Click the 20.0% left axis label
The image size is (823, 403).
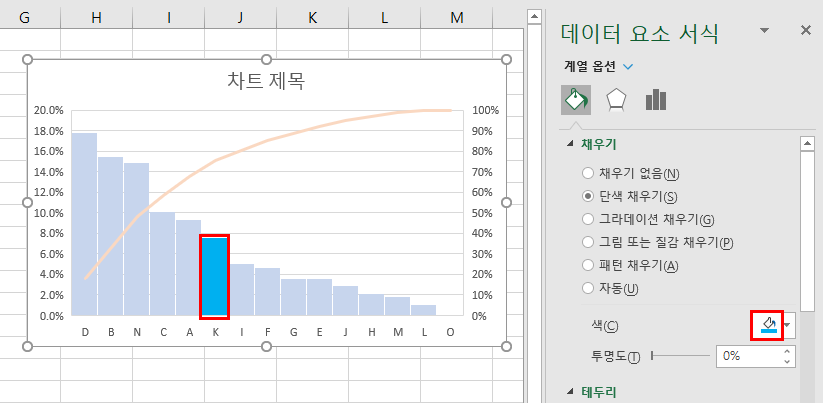[49, 110]
